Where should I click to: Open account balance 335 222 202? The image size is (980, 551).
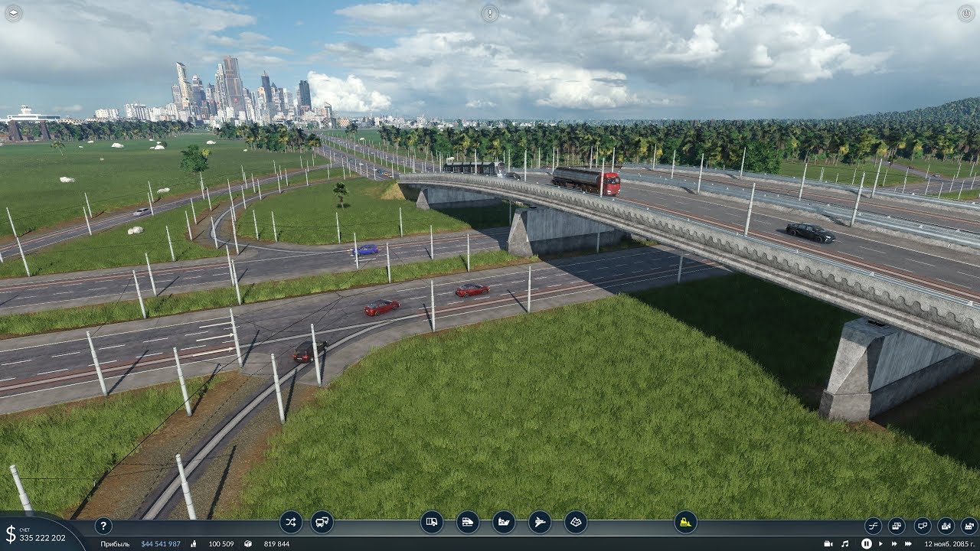pyautogui.click(x=43, y=538)
